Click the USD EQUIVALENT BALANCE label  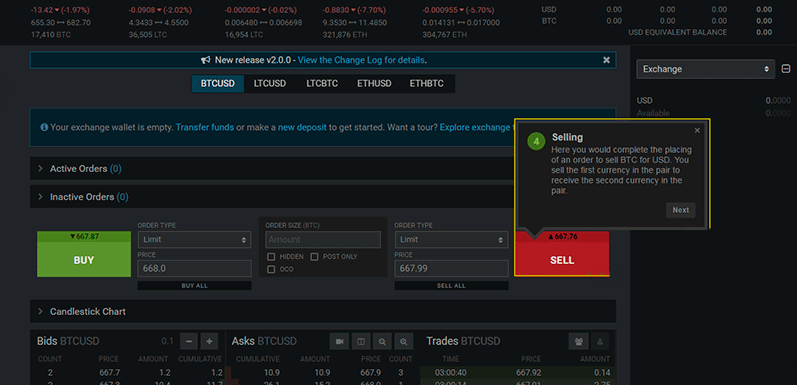[x=678, y=32]
